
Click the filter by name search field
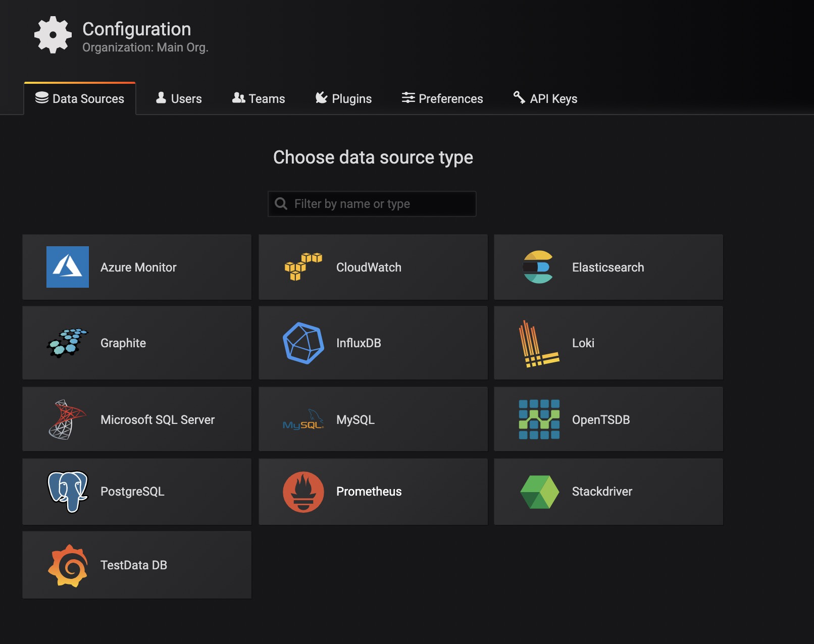click(x=372, y=203)
